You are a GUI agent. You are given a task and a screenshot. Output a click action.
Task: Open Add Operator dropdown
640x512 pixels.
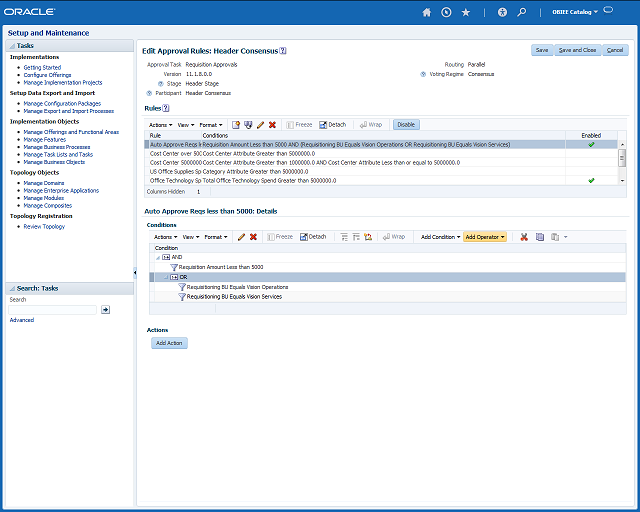(485, 237)
